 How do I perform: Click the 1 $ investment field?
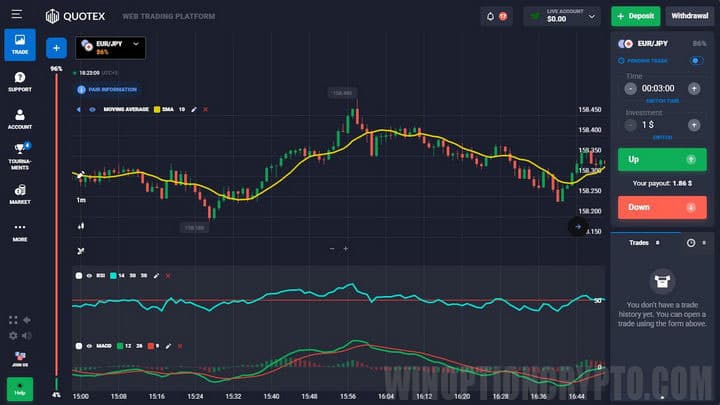click(648, 125)
